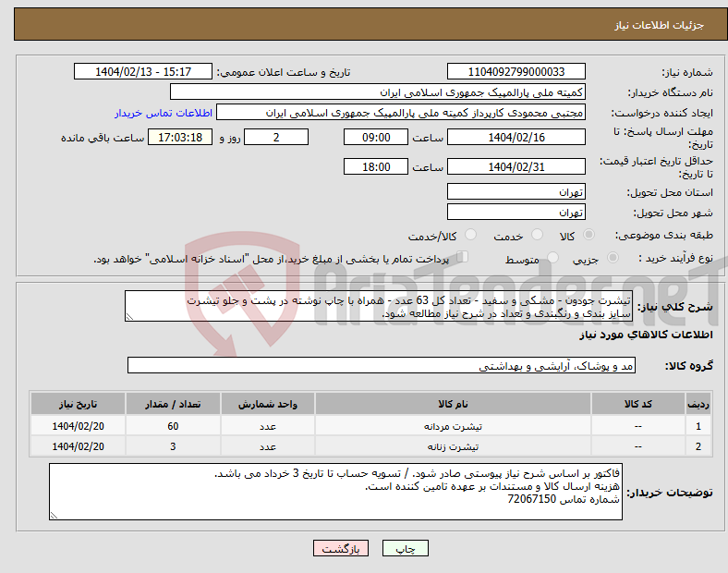This screenshot has width=728, height=573.
Task: Click the delivery city field تهران
Action: pos(516,213)
